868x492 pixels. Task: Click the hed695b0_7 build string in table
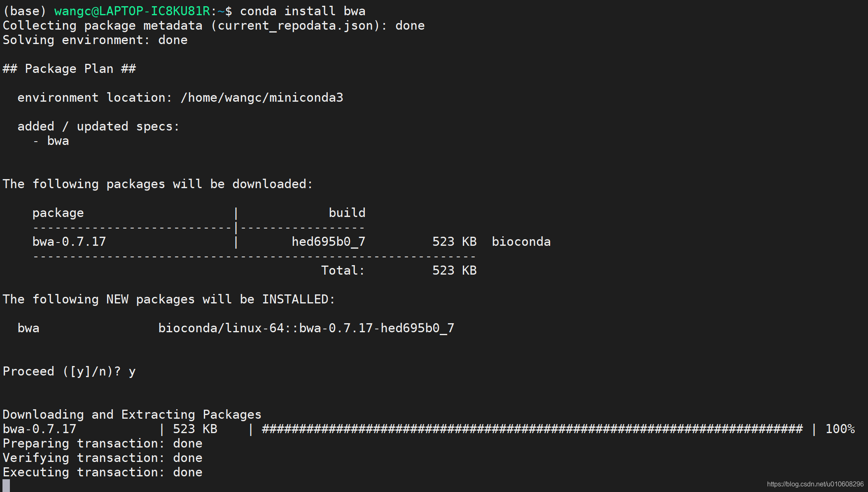[x=328, y=242]
